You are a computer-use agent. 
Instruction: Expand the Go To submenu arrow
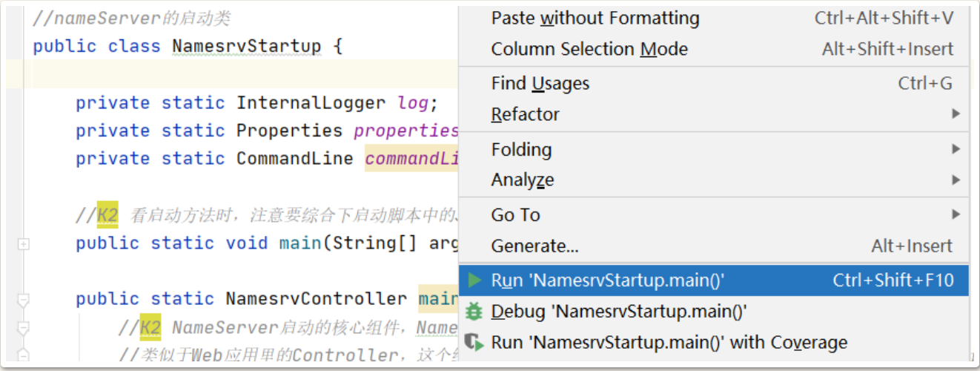coord(956,214)
